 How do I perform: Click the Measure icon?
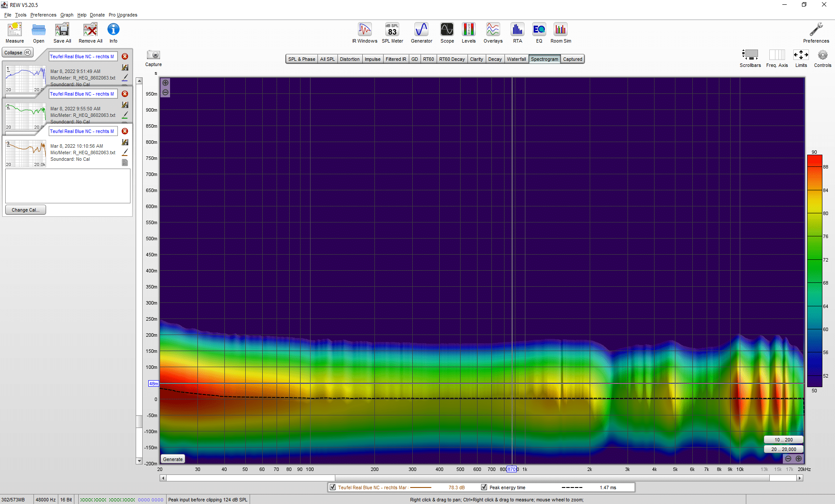15,33
